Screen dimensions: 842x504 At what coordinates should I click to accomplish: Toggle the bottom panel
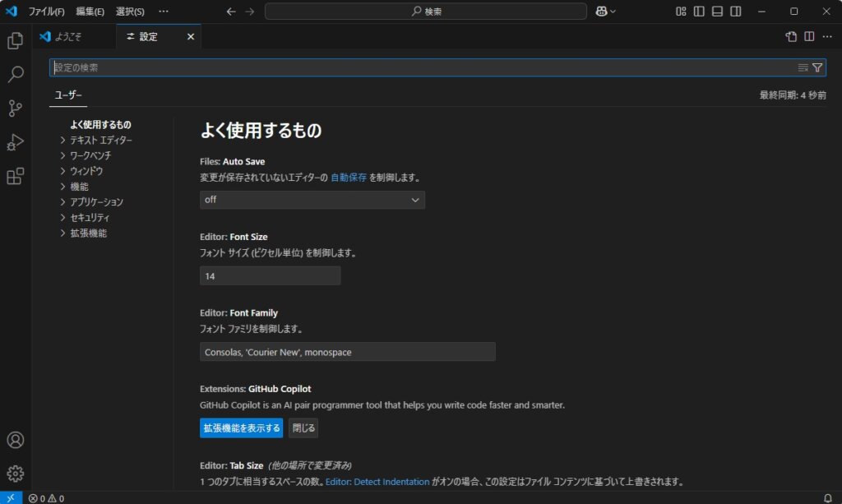coord(717,12)
